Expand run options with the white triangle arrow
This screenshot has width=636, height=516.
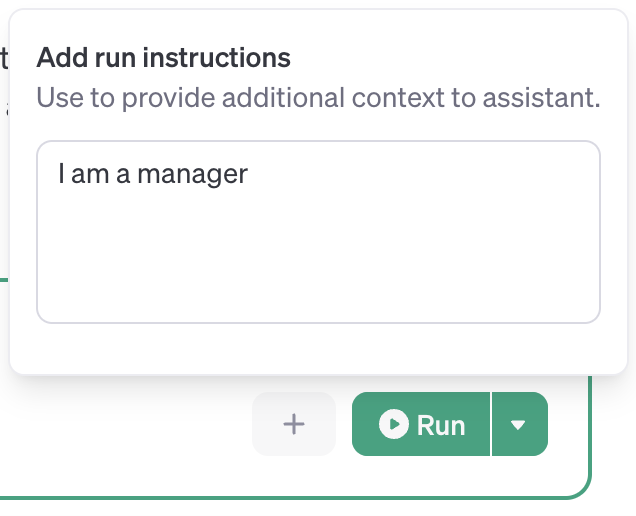click(x=518, y=425)
